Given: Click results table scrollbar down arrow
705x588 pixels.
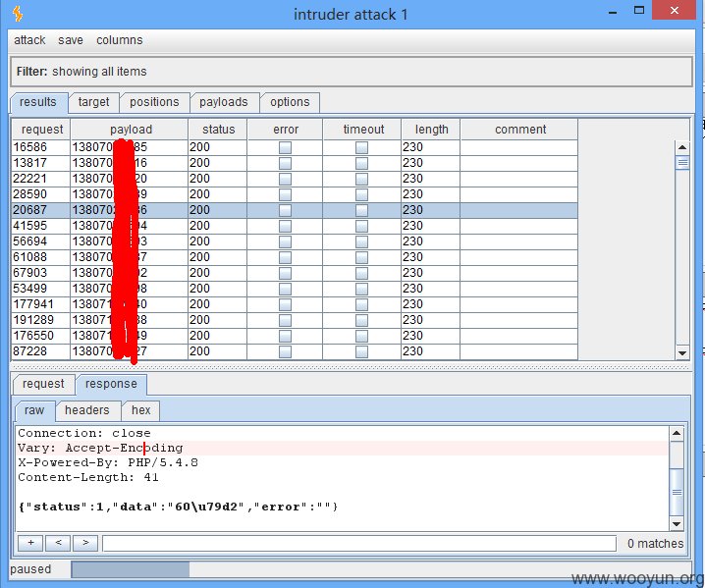Looking at the screenshot, I should pyautogui.click(x=682, y=352).
